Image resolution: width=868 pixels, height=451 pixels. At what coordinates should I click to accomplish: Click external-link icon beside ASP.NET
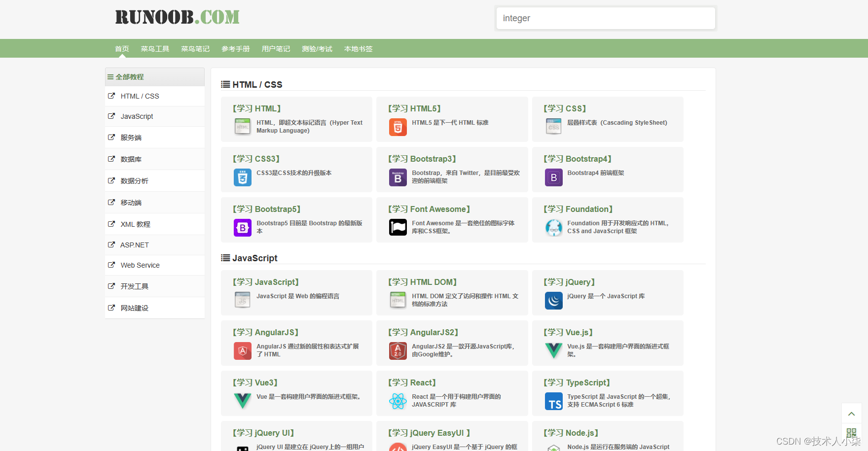tap(111, 244)
